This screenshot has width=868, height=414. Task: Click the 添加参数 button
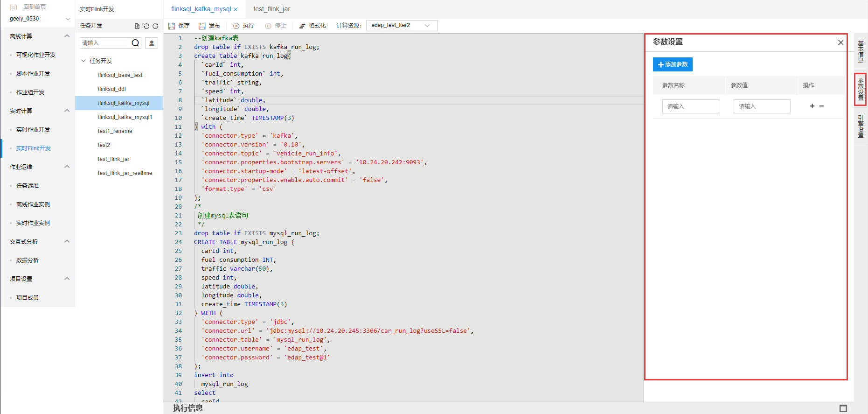[x=673, y=64]
